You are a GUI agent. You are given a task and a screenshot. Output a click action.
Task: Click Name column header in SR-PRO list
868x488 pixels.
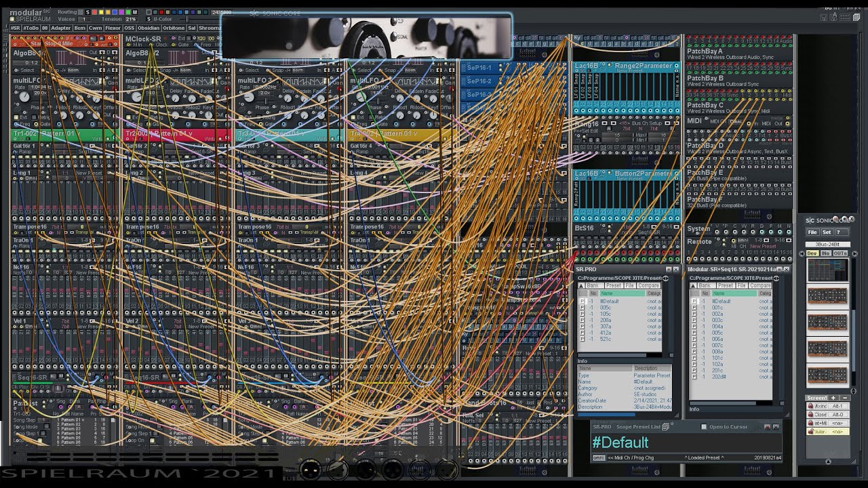623,293
